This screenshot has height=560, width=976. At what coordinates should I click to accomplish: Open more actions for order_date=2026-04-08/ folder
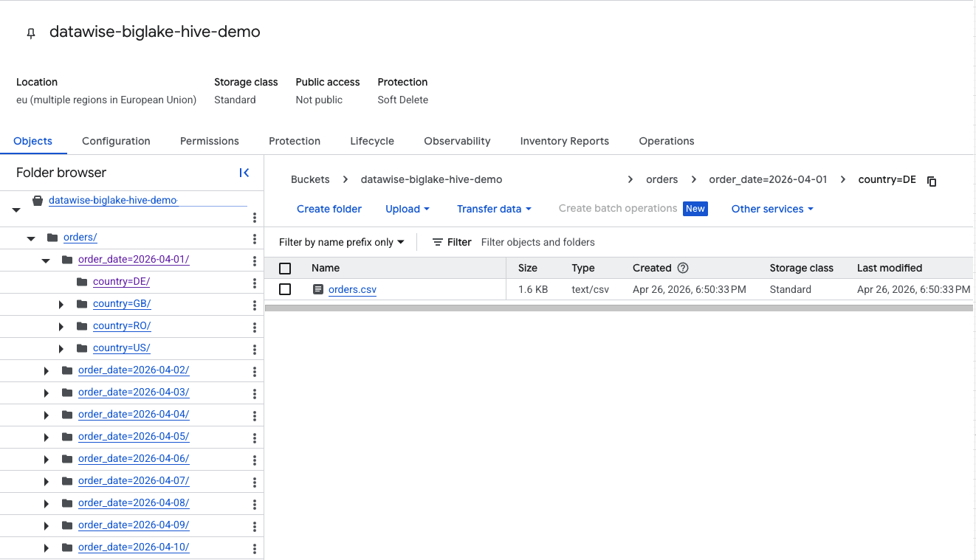tap(255, 505)
